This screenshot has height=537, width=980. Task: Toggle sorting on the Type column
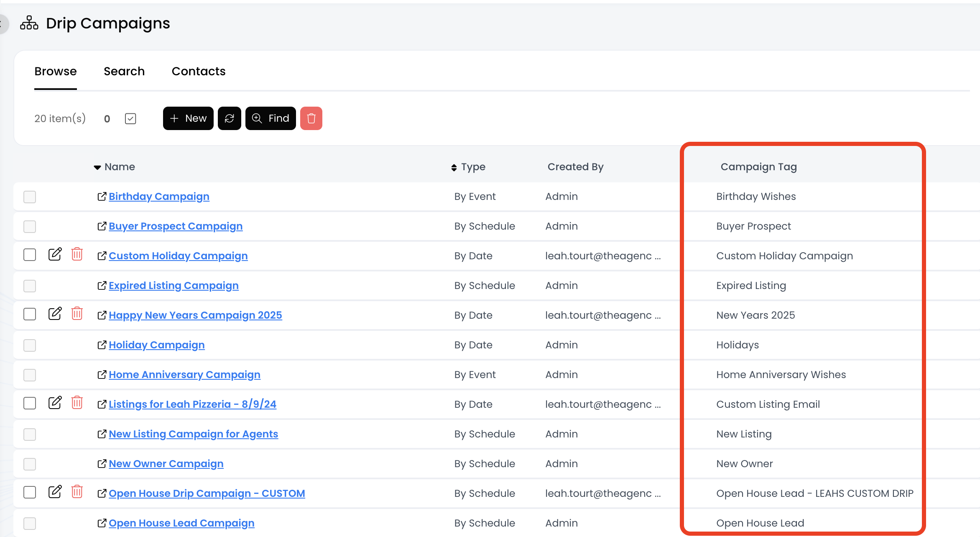pyautogui.click(x=454, y=167)
